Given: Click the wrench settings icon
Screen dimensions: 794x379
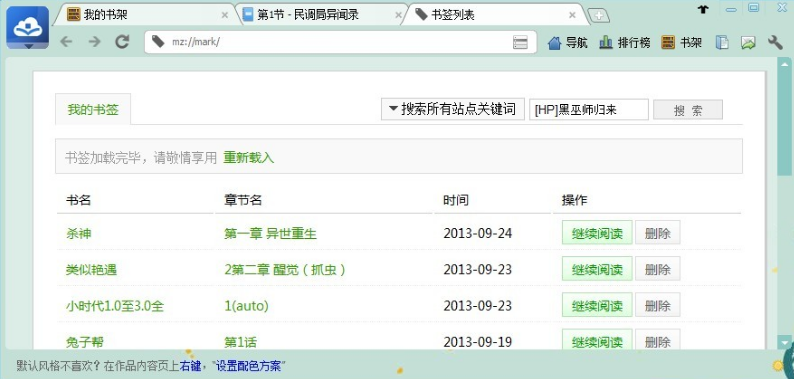Looking at the screenshot, I should (775, 43).
